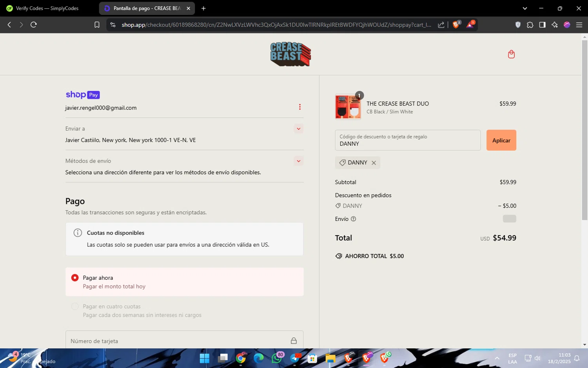The height and width of the screenshot is (368, 588).
Task: Click the total price $54.99
Action: tap(504, 238)
